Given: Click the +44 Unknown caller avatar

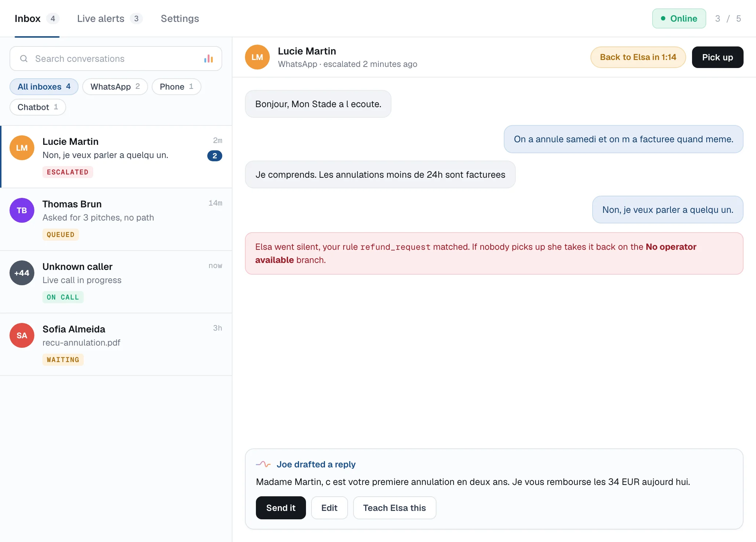Looking at the screenshot, I should point(22,273).
